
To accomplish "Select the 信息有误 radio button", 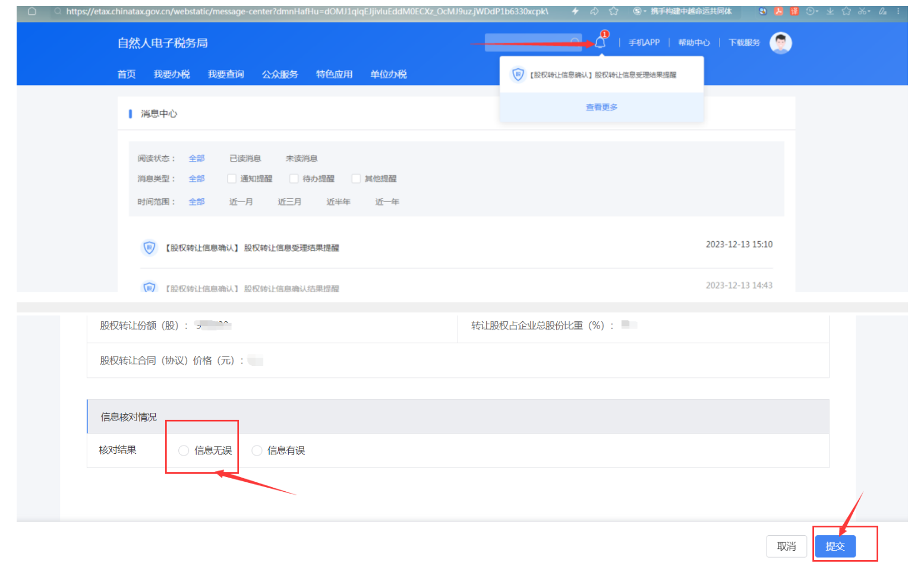I will tap(257, 450).
